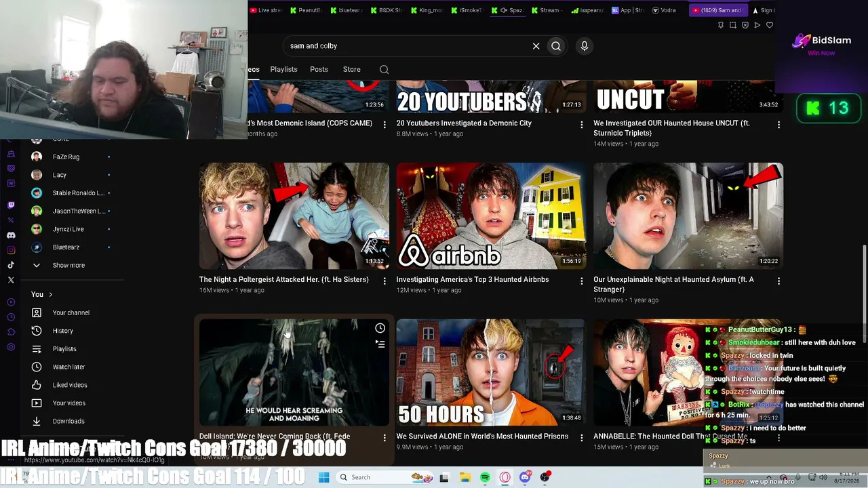This screenshot has height=488, width=868.
Task: Go to Your channel page
Action: tap(71, 313)
